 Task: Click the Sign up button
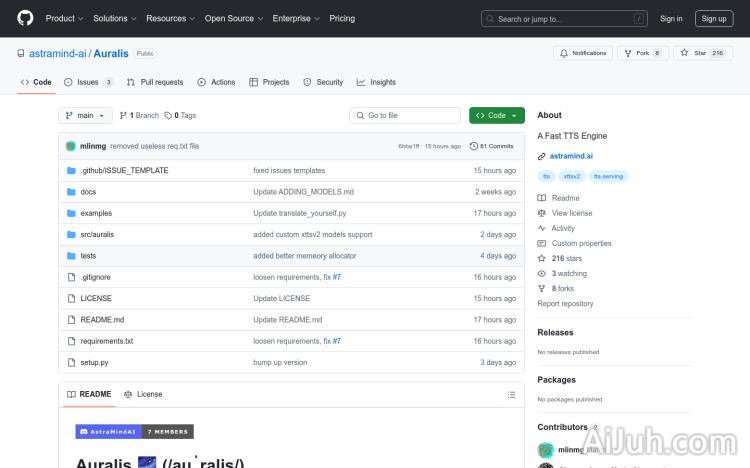tap(714, 18)
